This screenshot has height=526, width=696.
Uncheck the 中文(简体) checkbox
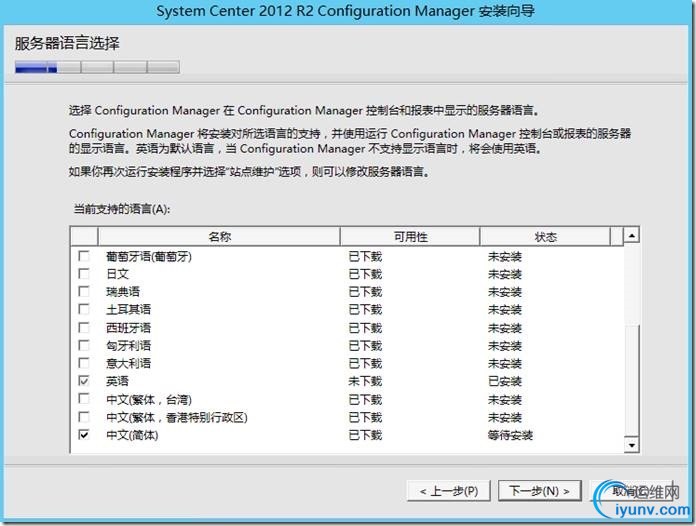click(84, 435)
